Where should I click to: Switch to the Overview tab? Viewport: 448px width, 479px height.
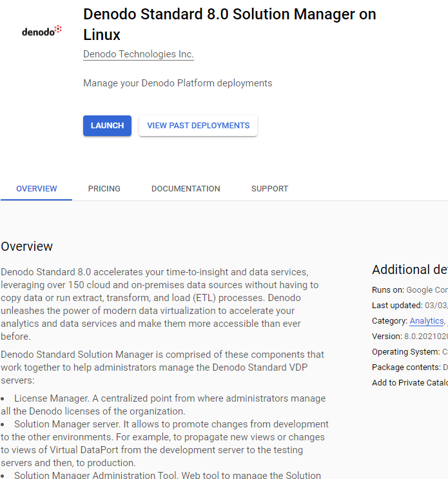point(36,189)
